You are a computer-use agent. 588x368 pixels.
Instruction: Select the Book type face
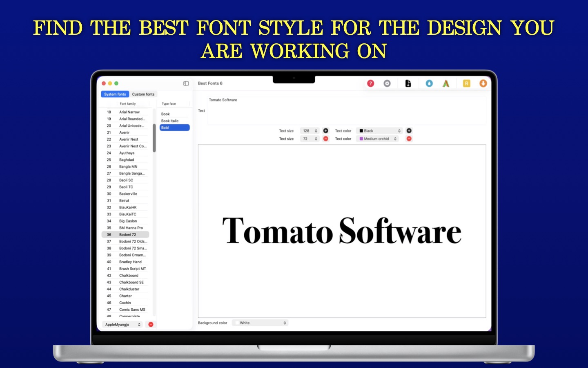(x=174, y=114)
